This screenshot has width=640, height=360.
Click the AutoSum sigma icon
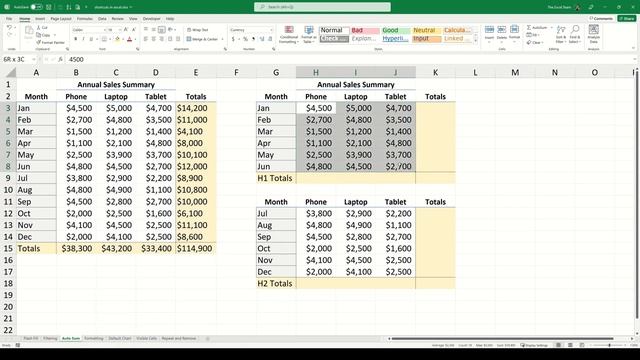(529, 27)
